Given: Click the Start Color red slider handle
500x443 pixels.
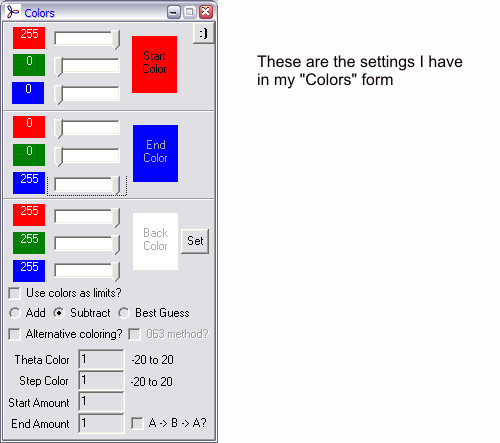Looking at the screenshot, I should [116, 39].
